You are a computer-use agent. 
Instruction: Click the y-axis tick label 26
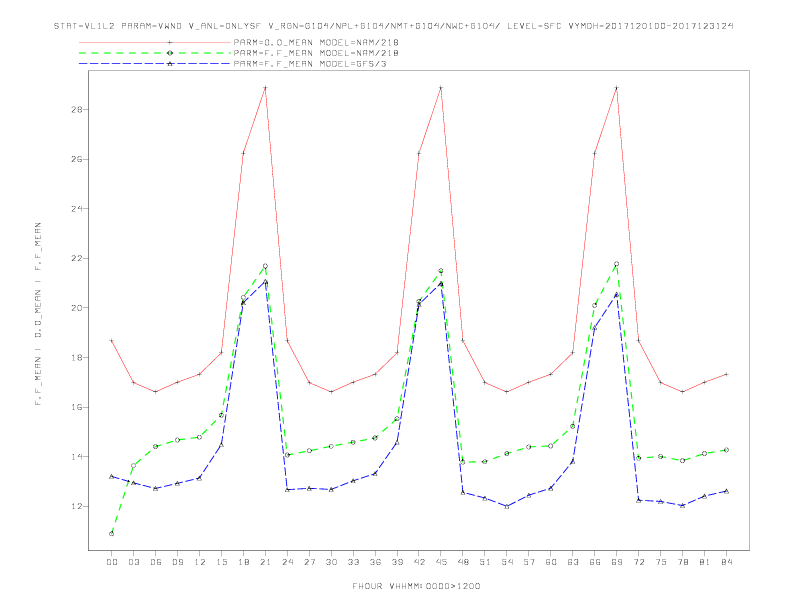tap(77, 159)
